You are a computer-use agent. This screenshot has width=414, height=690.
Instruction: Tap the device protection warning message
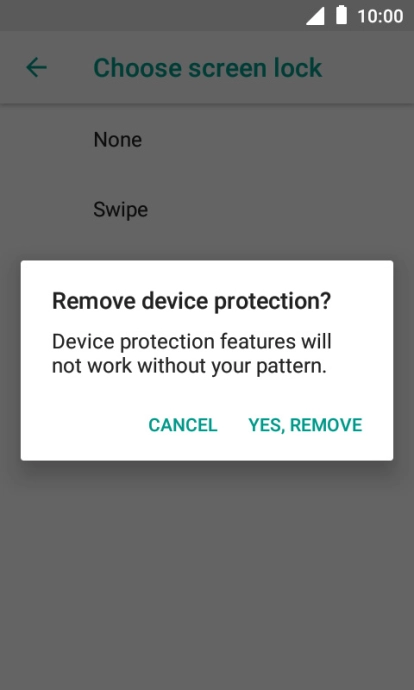tap(192, 354)
